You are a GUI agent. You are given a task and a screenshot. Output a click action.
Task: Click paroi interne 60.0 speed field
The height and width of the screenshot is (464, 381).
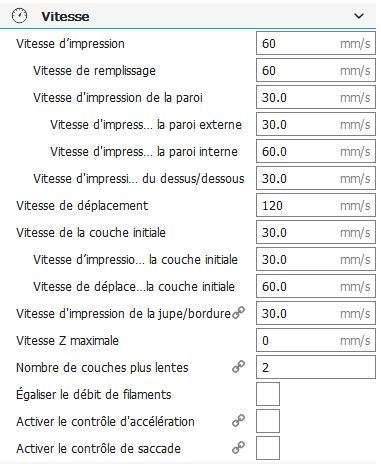[x=316, y=151]
